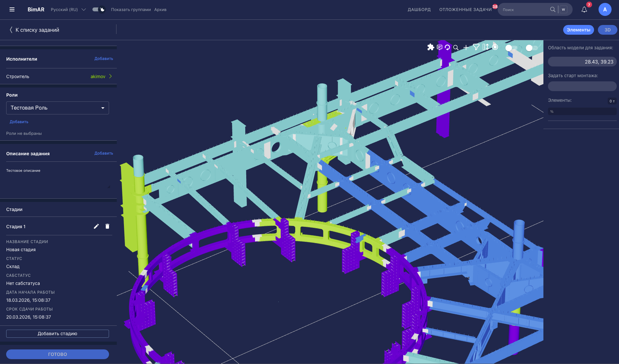
Task: Open the hamburger main menu
Action: 12,9
